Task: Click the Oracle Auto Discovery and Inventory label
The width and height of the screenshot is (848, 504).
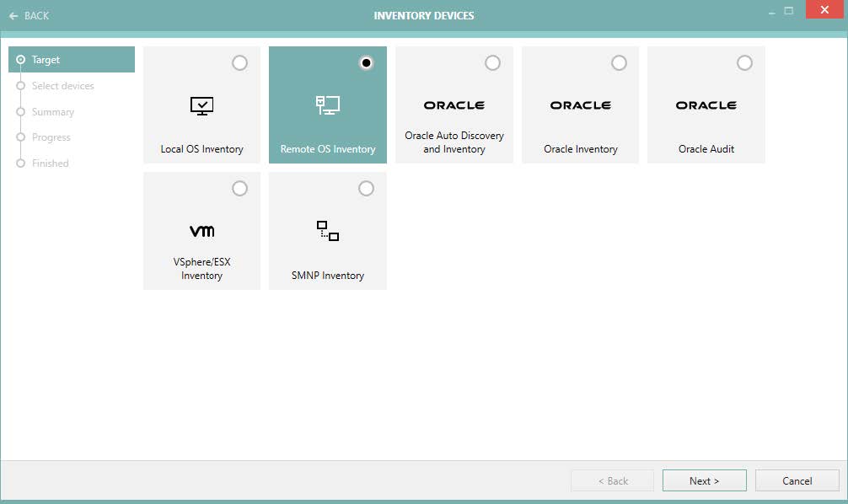Action: [x=454, y=142]
